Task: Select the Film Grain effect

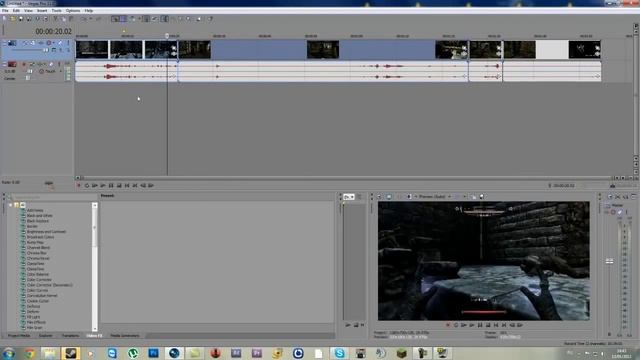Action: click(34, 327)
